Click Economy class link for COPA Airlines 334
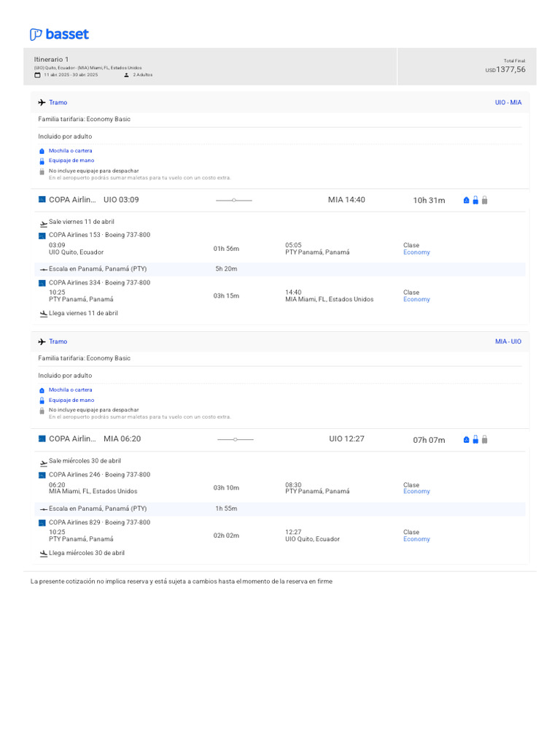This screenshot has width=560, height=747. [416, 300]
